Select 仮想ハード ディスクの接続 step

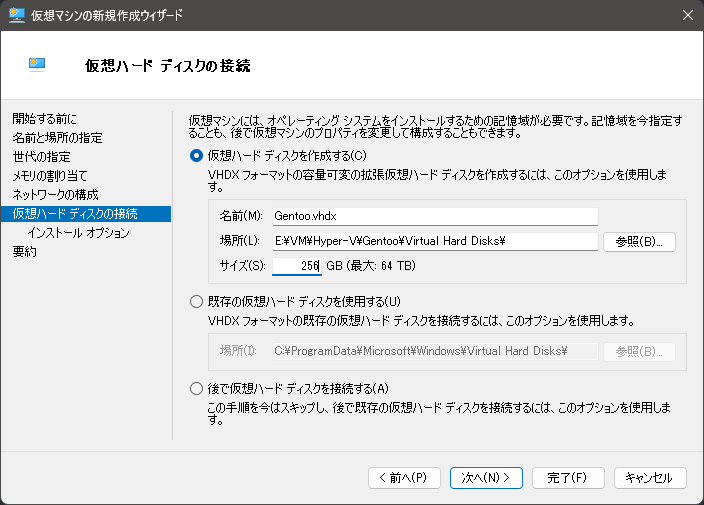point(86,214)
